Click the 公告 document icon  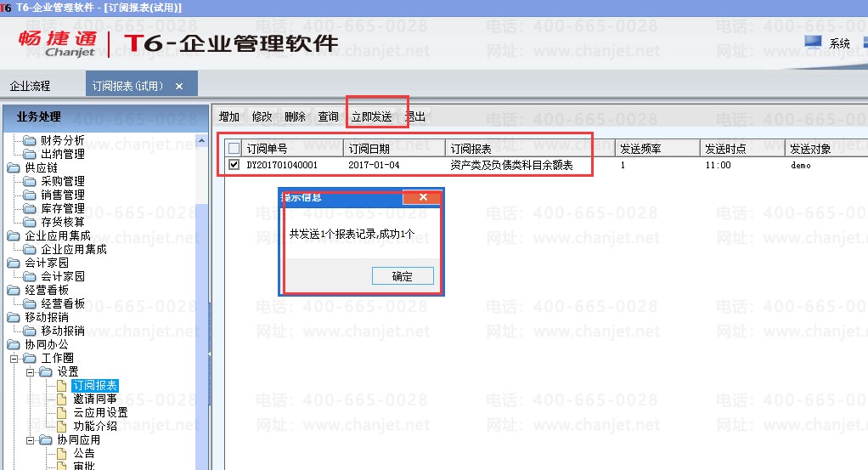(x=62, y=453)
